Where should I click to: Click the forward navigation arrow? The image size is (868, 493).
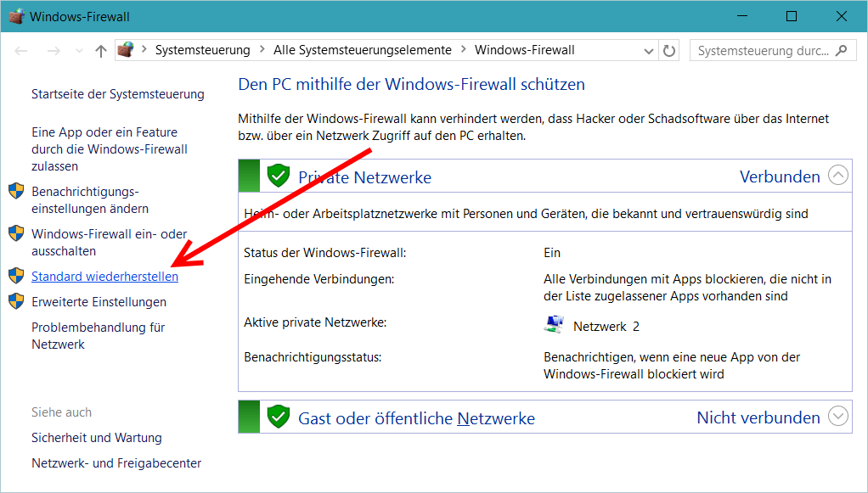54,51
